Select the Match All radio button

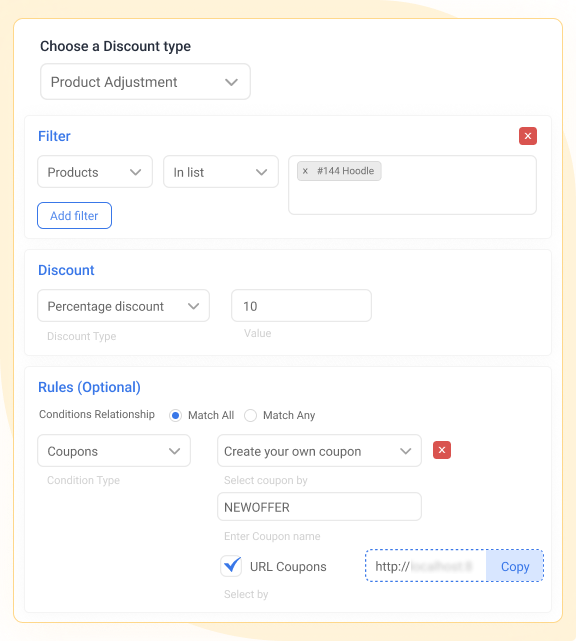(x=175, y=415)
